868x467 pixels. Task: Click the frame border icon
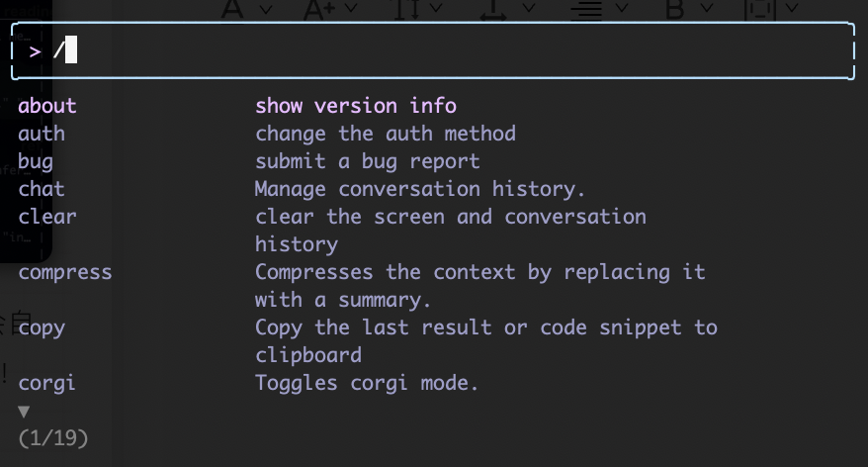[759, 9]
